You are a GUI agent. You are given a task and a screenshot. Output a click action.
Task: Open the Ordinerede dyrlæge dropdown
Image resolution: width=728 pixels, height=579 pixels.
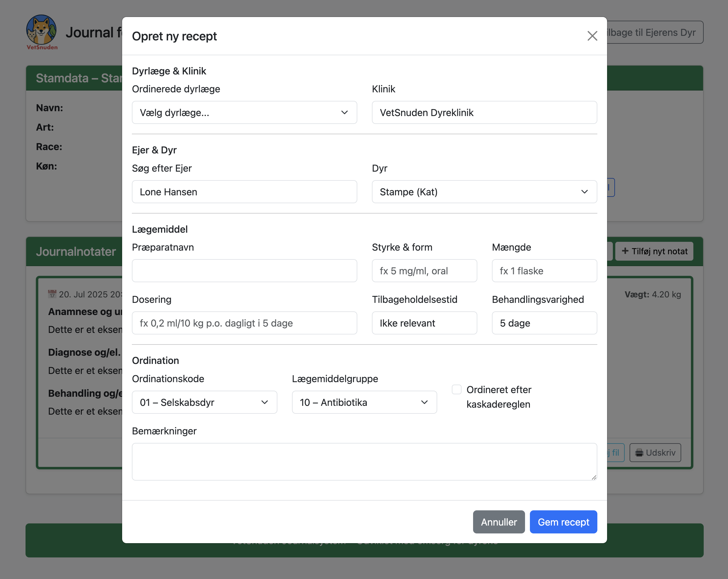244,112
